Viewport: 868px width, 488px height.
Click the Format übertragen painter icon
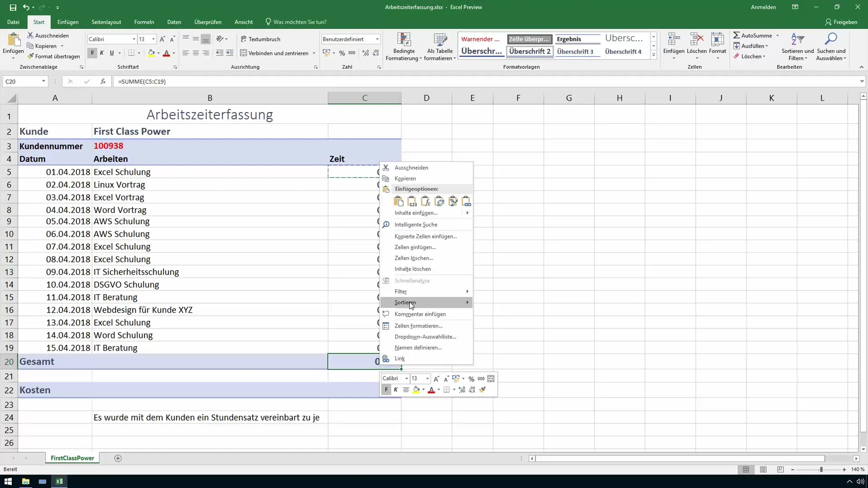click(x=30, y=56)
